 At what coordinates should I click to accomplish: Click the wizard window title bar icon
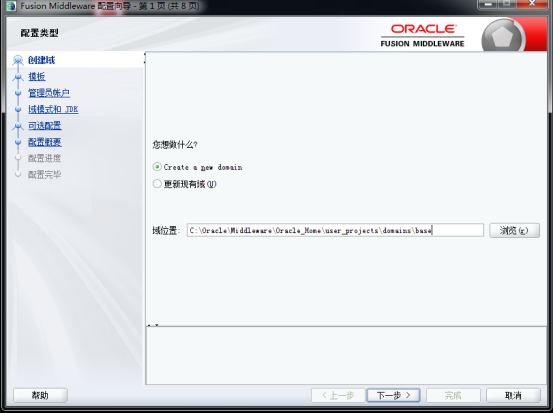tap(11, 6)
